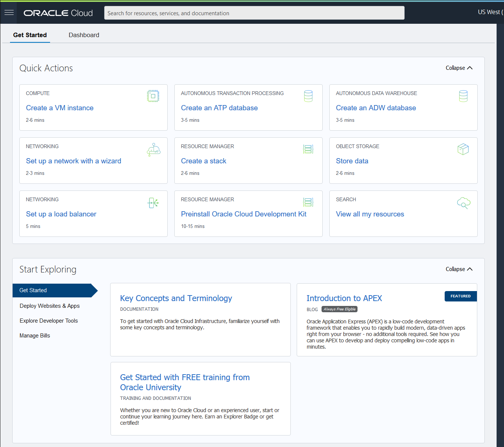The width and height of the screenshot is (504, 447).
Task: Click the TRAINING AND DOCUMENTATION label
Action: tap(156, 398)
